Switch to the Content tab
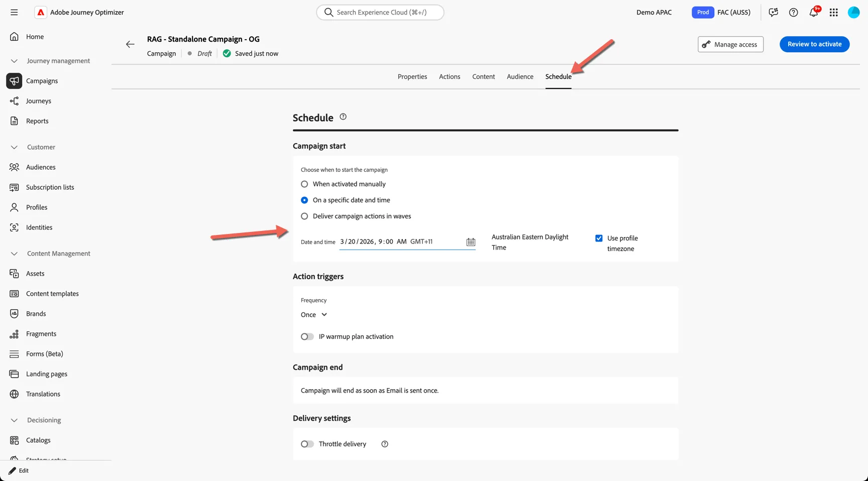Viewport: 868px width, 481px height. click(484, 77)
